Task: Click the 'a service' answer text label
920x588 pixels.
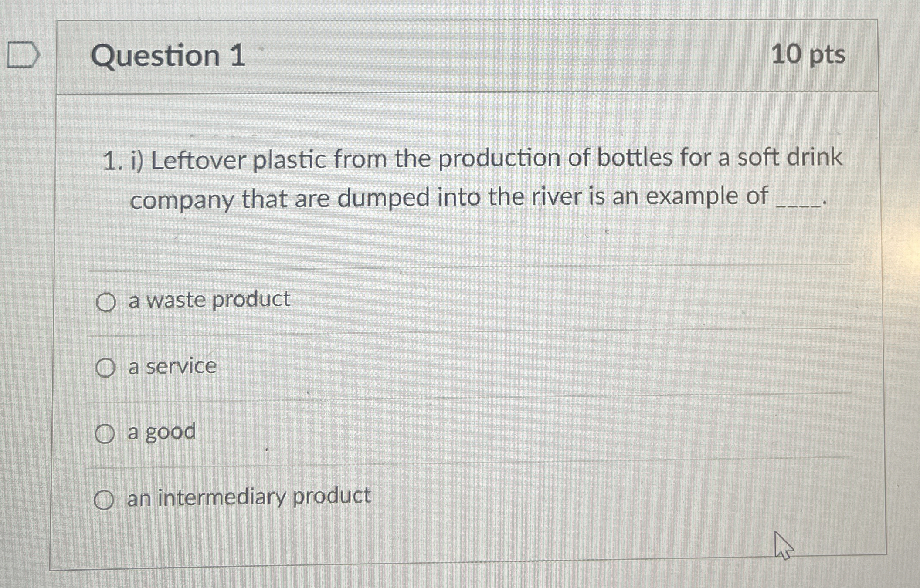Action: pyautogui.click(x=170, y=365)
